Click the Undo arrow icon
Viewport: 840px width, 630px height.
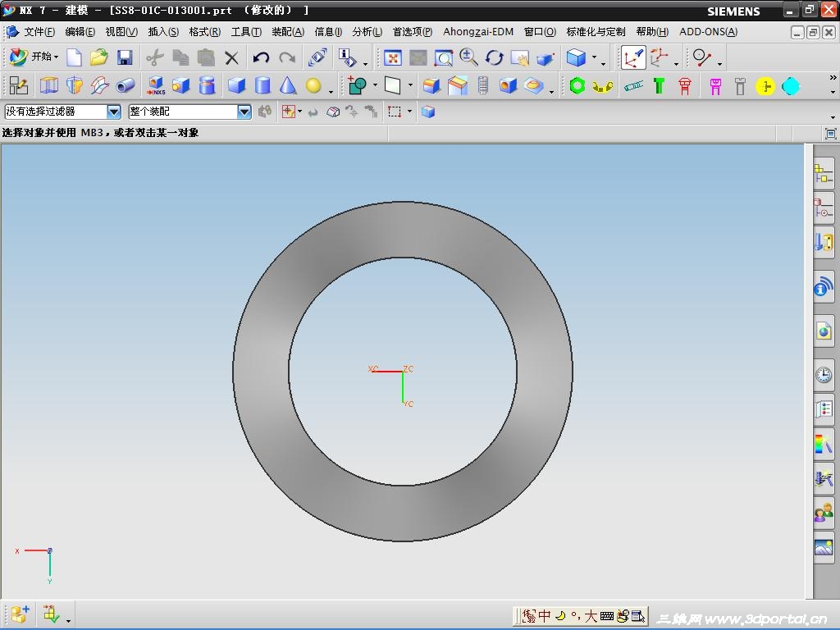coord(261,57)
